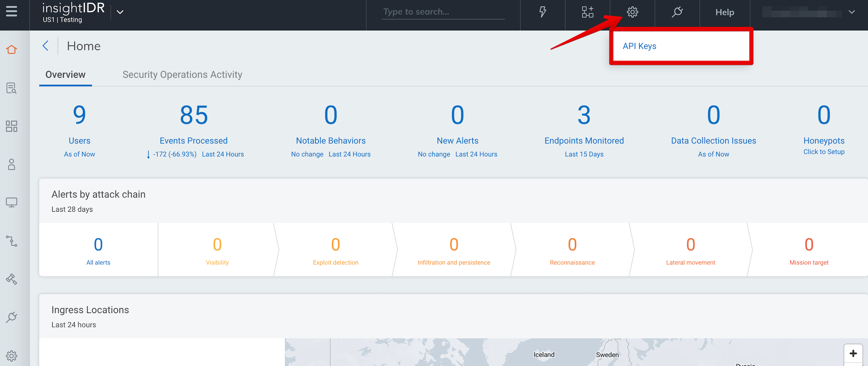The image size is (868, 366).
Task: Open Dashboards grid icon in sidebar
Action: tap(11, 126)
